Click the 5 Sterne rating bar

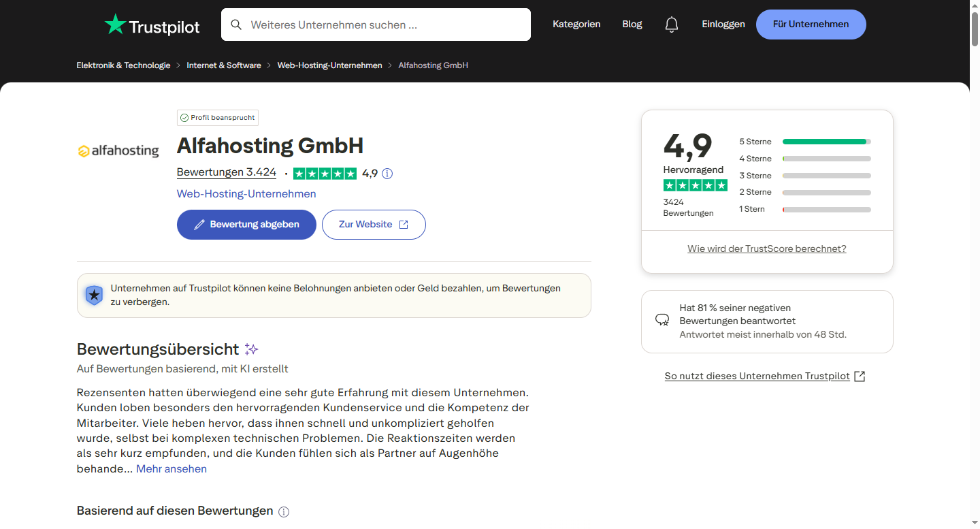pos(826,141)
